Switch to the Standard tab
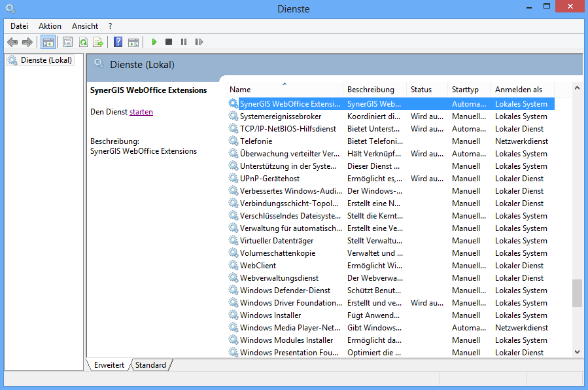Viewport: 588px width, 390px height. [150, 365]
